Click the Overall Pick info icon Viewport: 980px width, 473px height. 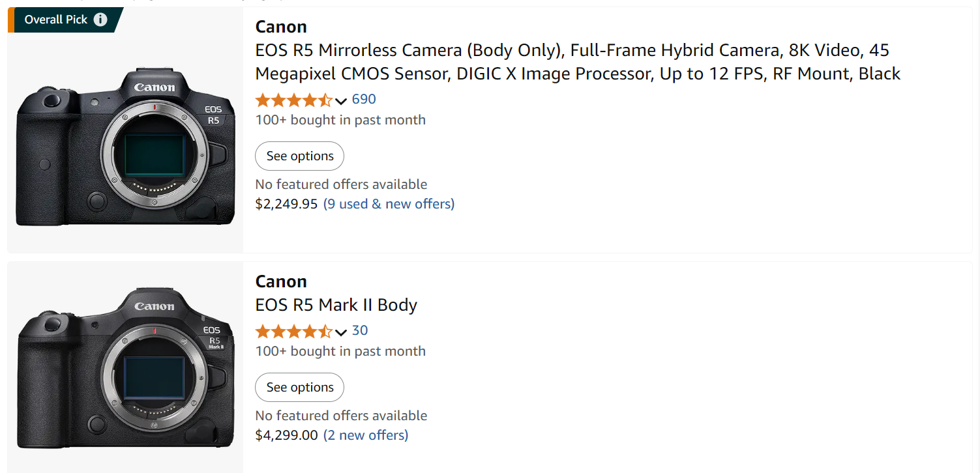100,20
